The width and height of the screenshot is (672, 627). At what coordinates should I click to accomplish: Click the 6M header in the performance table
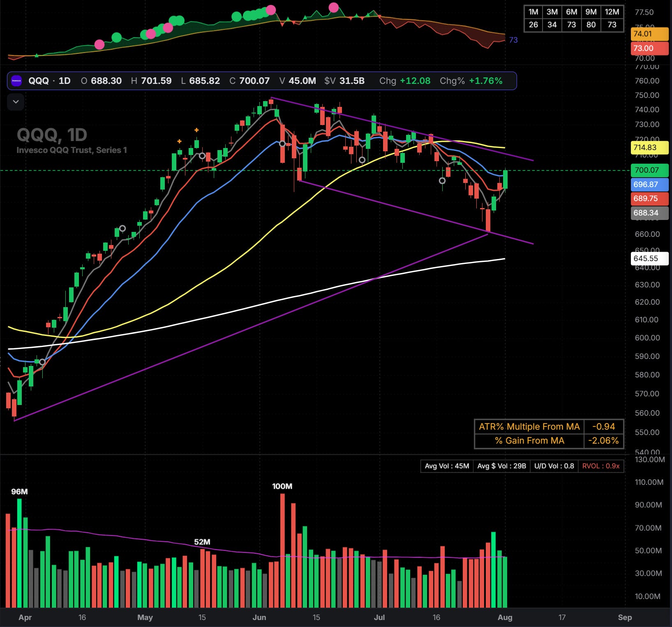click(x=571, y=12)
